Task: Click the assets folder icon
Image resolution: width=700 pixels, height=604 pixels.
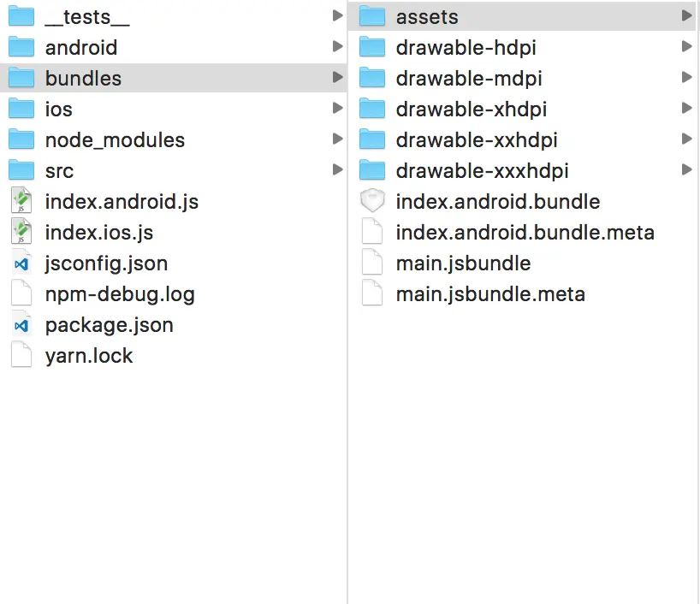Action: point(372,16)
